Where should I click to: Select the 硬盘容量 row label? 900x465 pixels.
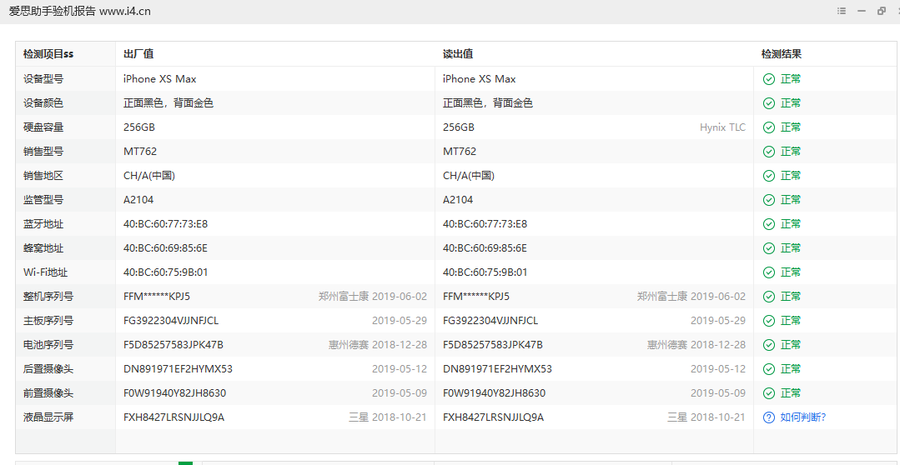(x=43, y=127)
